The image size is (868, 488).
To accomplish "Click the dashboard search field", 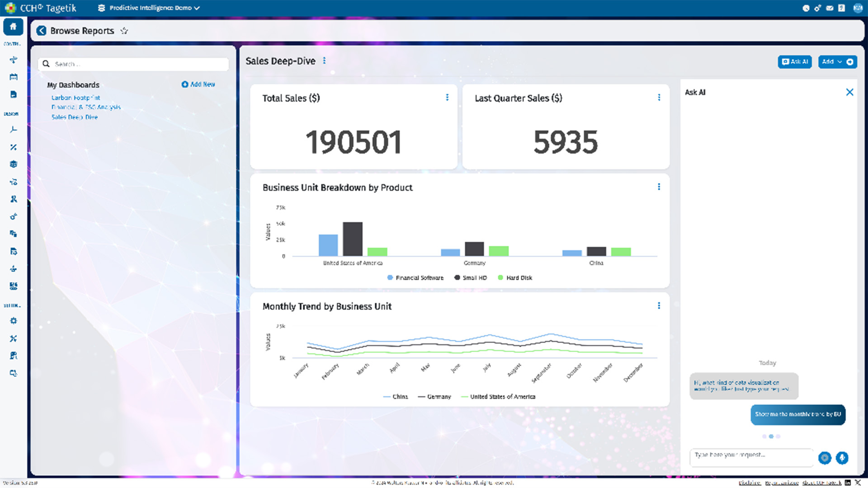I will pyautogui.click(x=136, y=64).
